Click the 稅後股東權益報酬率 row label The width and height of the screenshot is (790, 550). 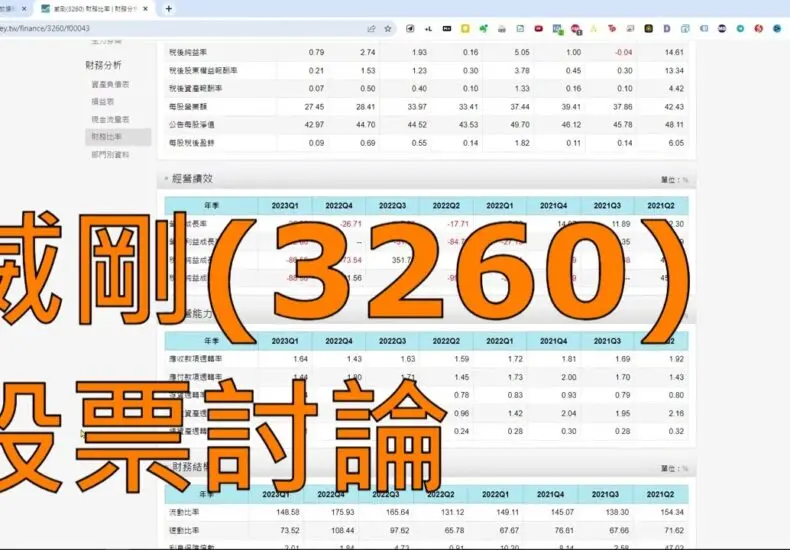[203, 71]
